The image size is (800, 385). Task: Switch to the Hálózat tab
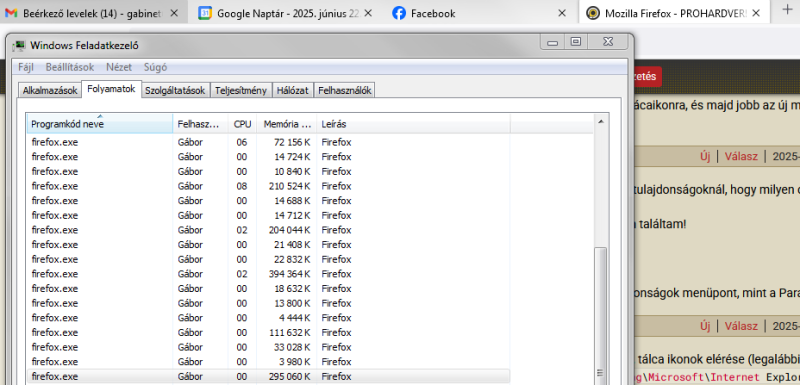293,91
